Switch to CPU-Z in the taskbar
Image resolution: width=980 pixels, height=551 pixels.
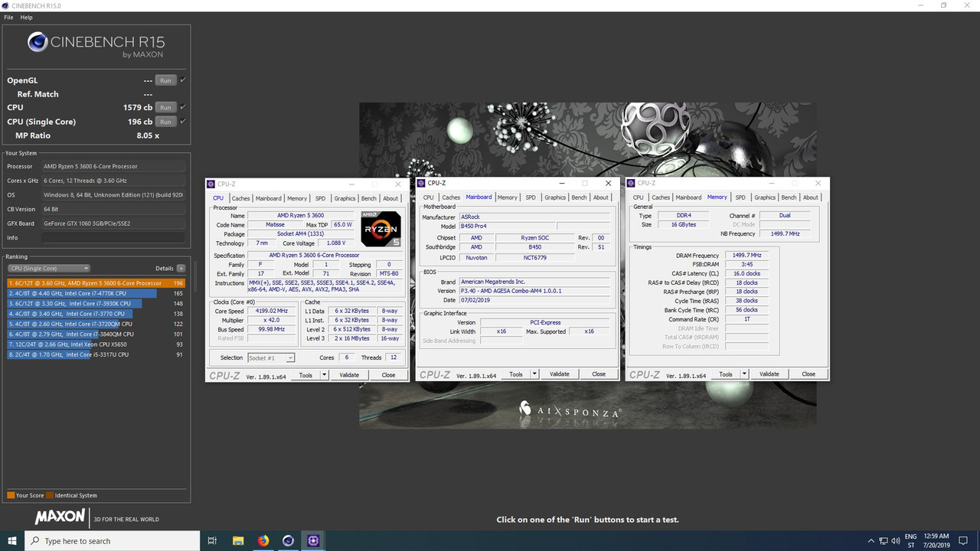[x=314, y=540]
